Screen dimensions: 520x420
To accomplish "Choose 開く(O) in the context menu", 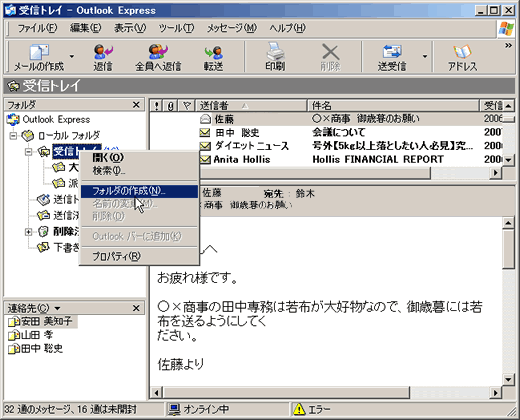I will point(139,157).
